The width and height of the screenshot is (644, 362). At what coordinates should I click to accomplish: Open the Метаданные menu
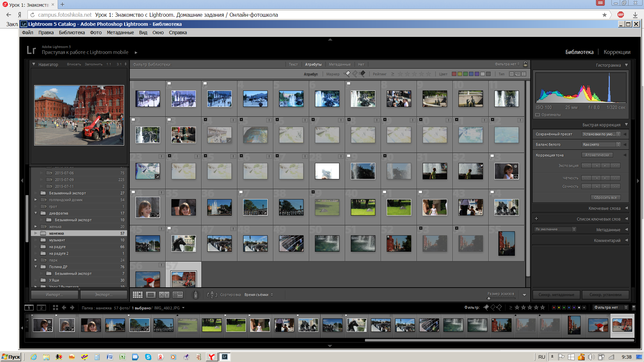[120, 33]
